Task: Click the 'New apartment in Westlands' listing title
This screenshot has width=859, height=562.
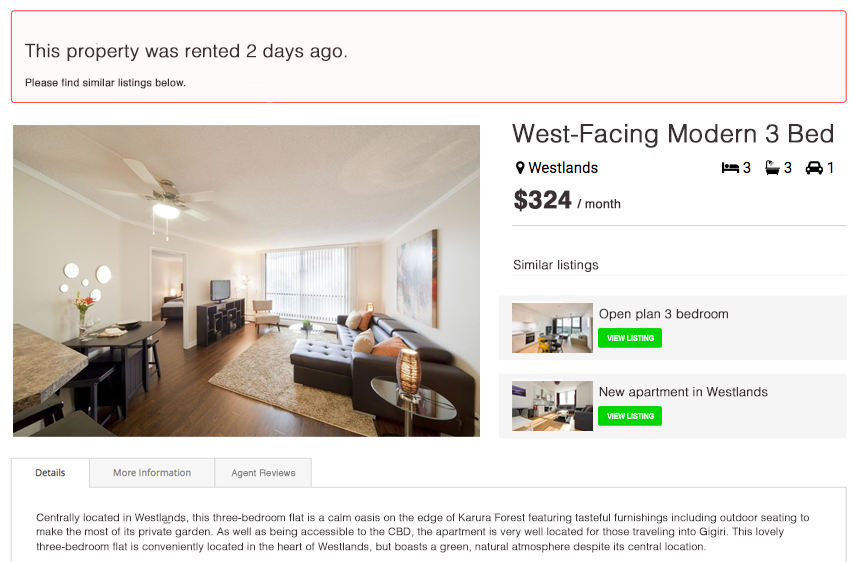Action: tap(683, 392)
